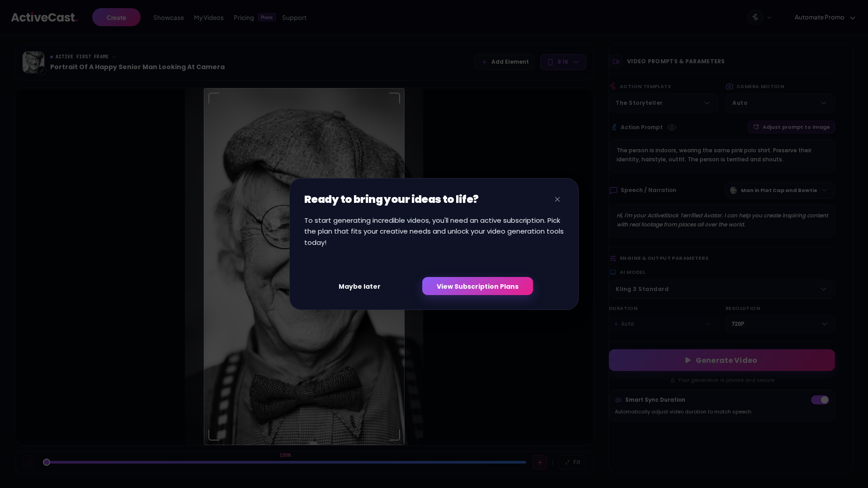This screenshot has height=488, width=868.
Task: Click the zoom in plus button
Action: click(540, 462)
